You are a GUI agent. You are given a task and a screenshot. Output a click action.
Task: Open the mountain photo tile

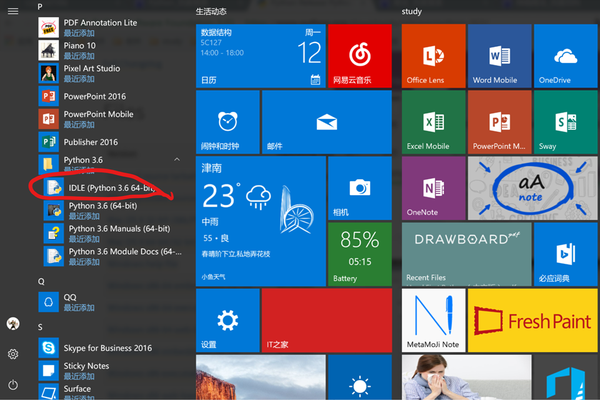click(261, 377)
